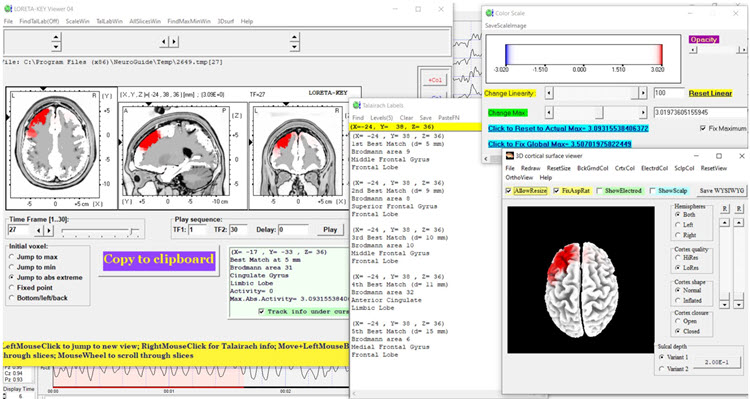Image resolution: width=750 pixels, height=399 pixels.
Task: Toggle the ShowScalp checkbox
Action: [x=652, y=191]
